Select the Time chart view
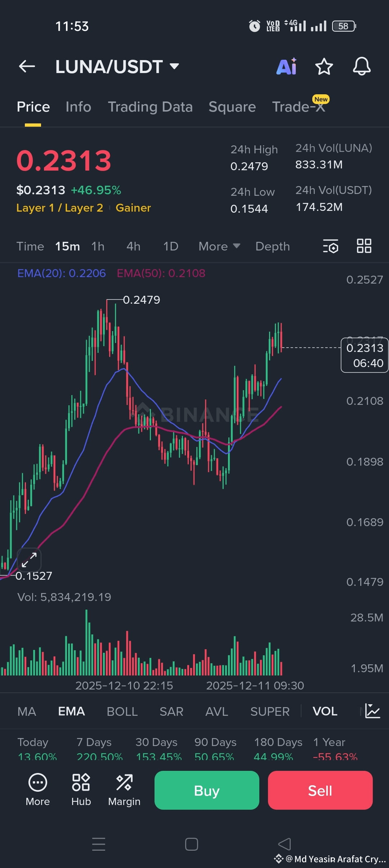The image size is (389, 868). coord(30,246)
